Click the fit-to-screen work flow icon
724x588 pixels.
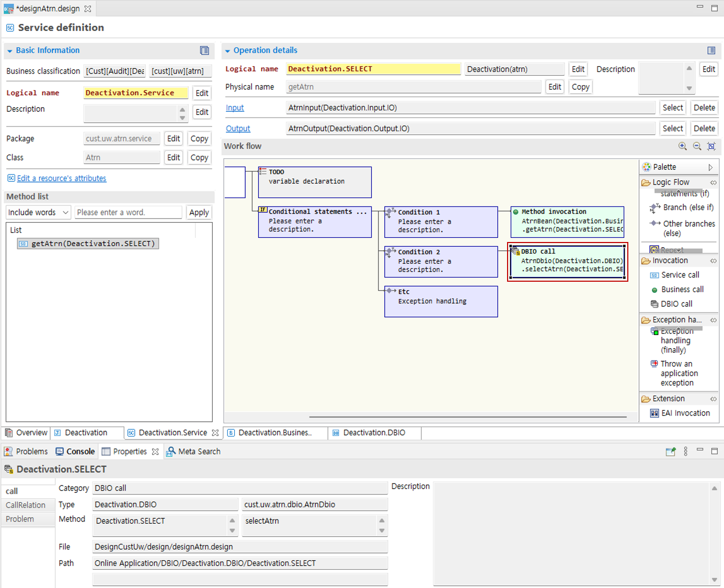click(711, 146)
